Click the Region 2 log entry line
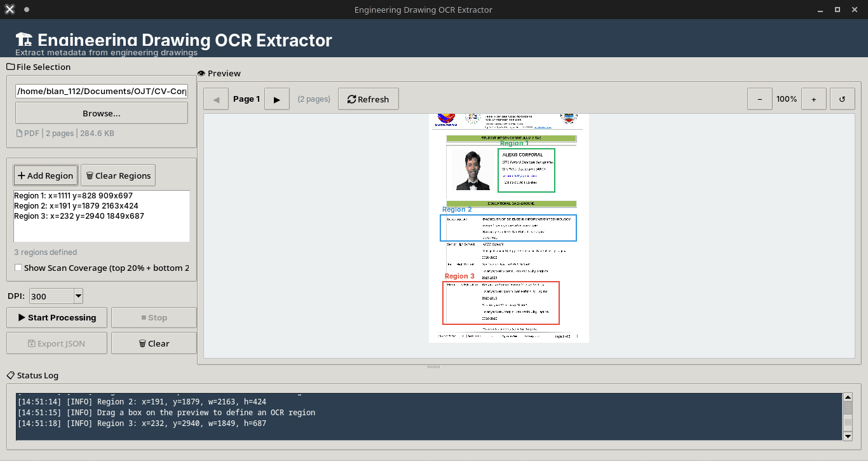868x461 pixels. 142,402
